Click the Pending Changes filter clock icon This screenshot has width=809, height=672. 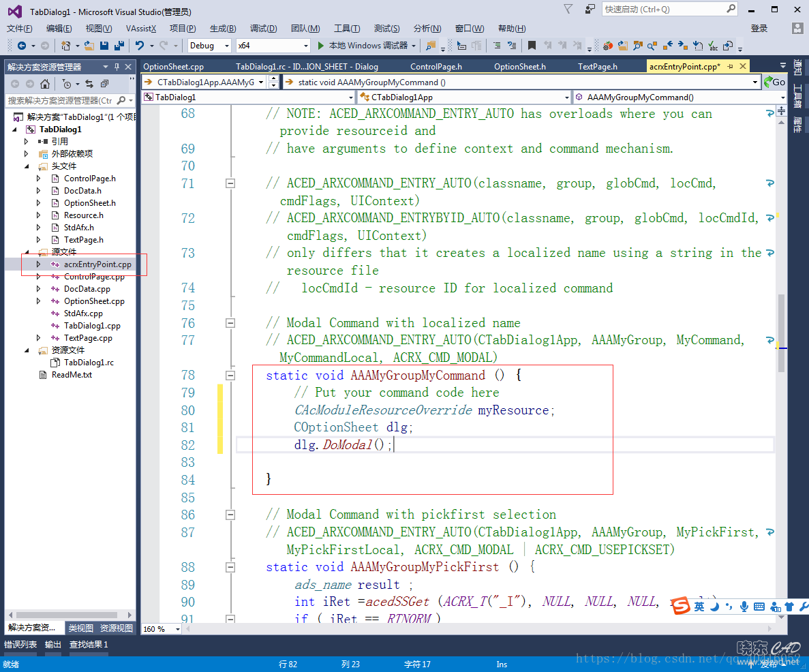tap(67, 84)
